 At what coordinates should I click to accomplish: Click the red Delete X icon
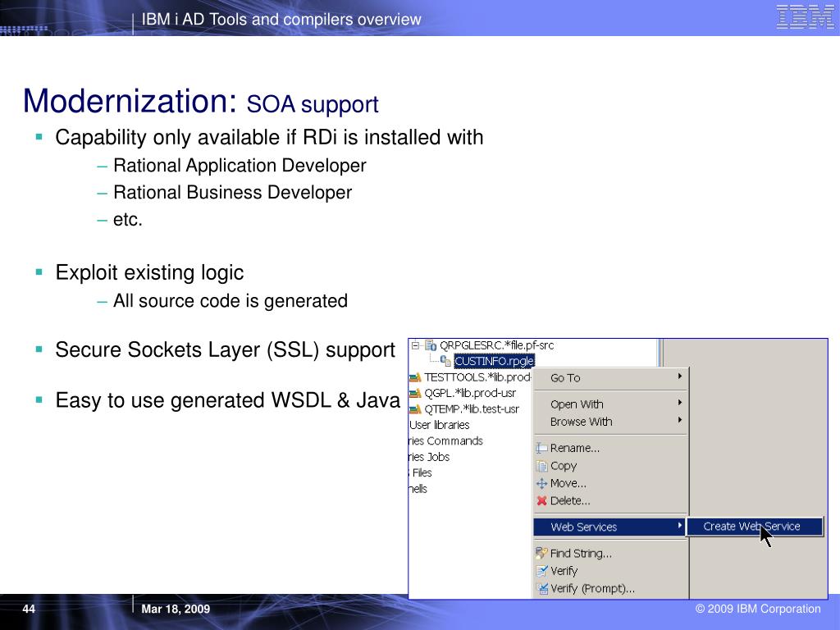(x=541, y=501)
